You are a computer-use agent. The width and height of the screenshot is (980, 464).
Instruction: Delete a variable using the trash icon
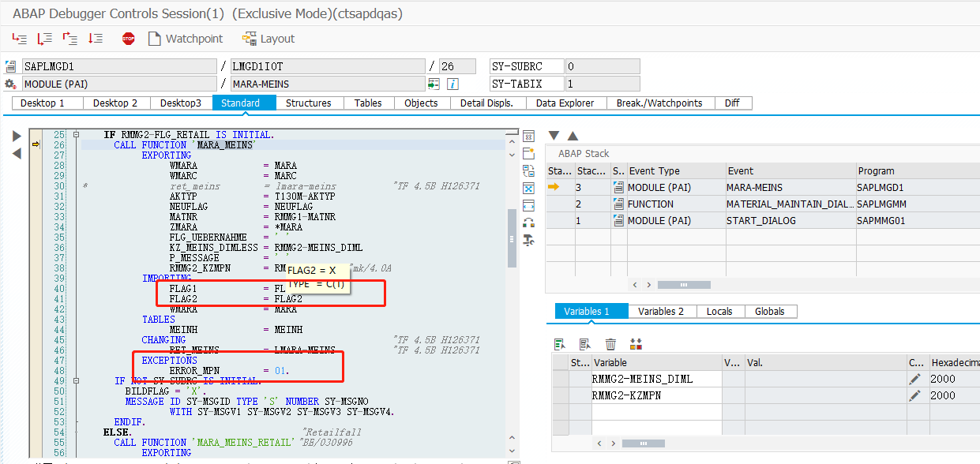point(609,343)
